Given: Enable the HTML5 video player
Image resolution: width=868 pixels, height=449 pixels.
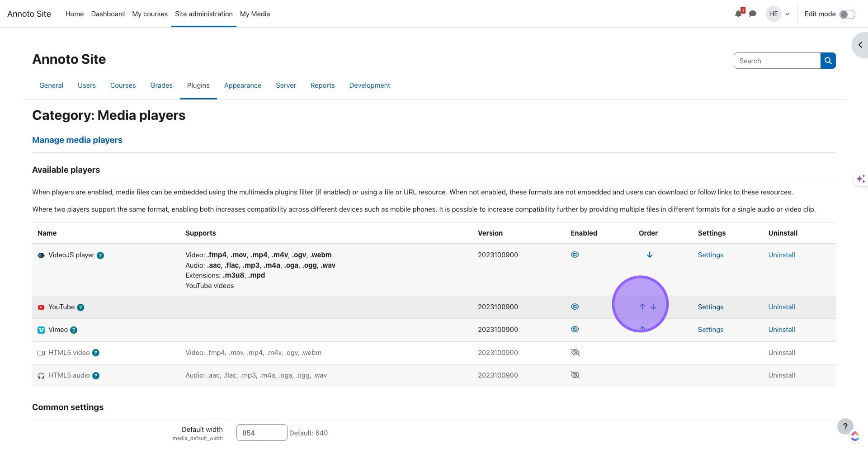Looking at the screenshot, I should pyautogui.click(x=575, y=353).
